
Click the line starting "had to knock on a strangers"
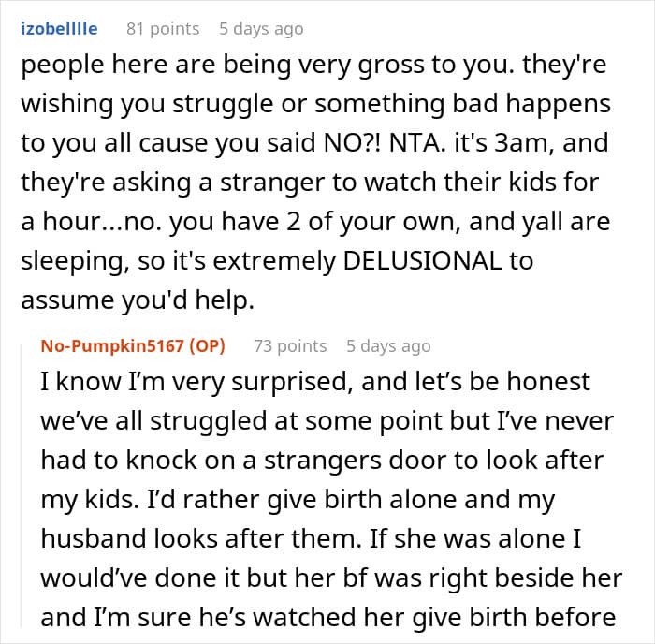324,460
